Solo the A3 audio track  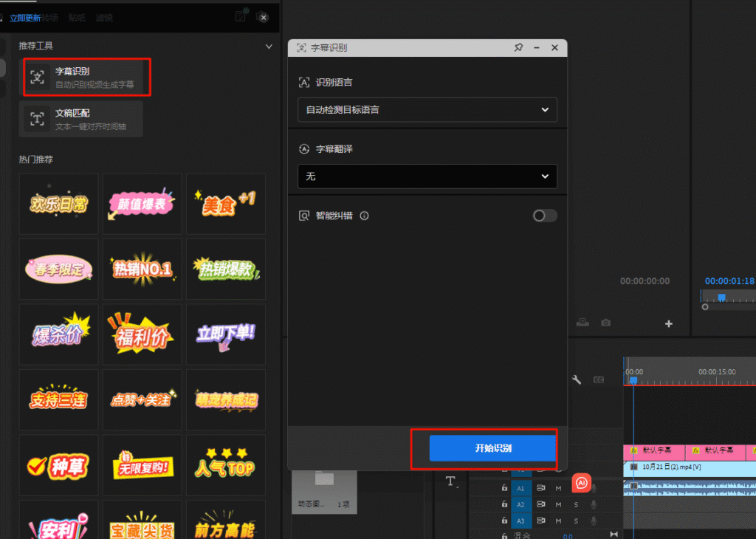[x=575, y=521]
